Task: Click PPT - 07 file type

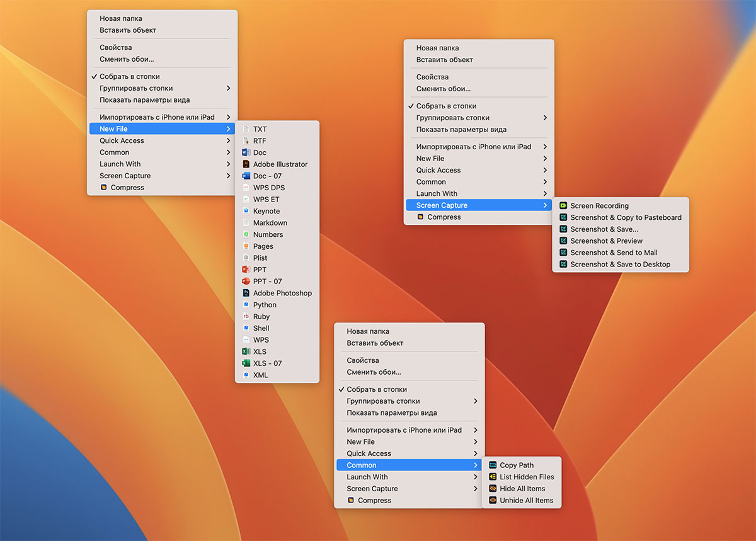Action: (267, 282)
